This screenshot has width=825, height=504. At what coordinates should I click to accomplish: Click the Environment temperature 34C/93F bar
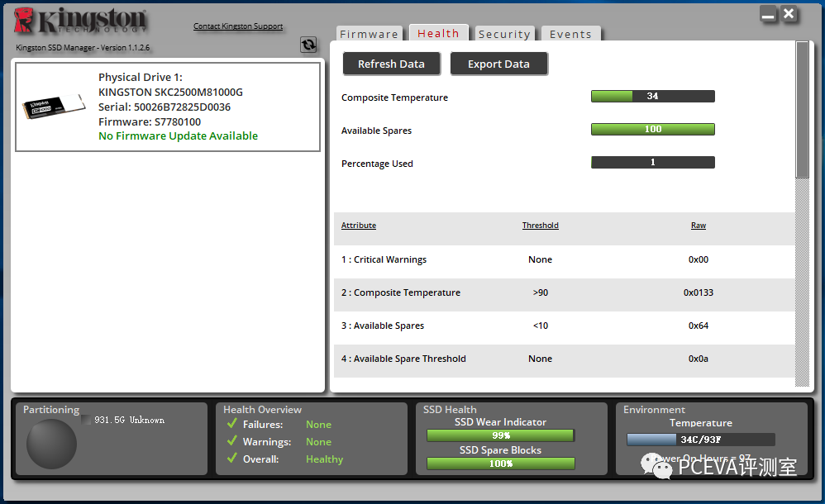pyautogui.click(x=701, y=440)
